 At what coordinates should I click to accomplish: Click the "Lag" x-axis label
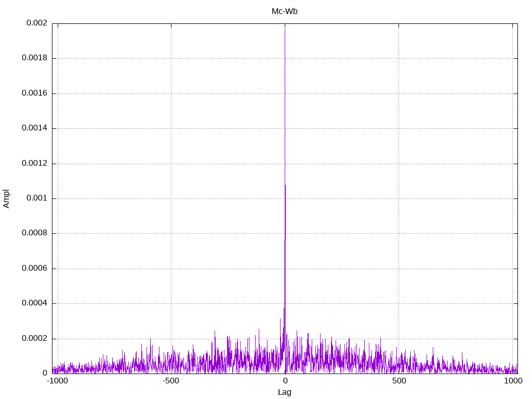point(284,392)
